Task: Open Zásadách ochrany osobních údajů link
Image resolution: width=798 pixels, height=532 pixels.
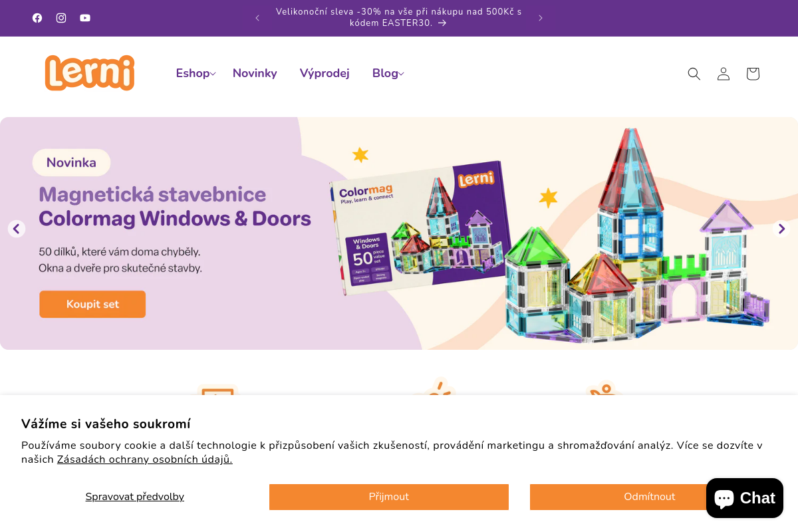Action: (x=145, y=460)
